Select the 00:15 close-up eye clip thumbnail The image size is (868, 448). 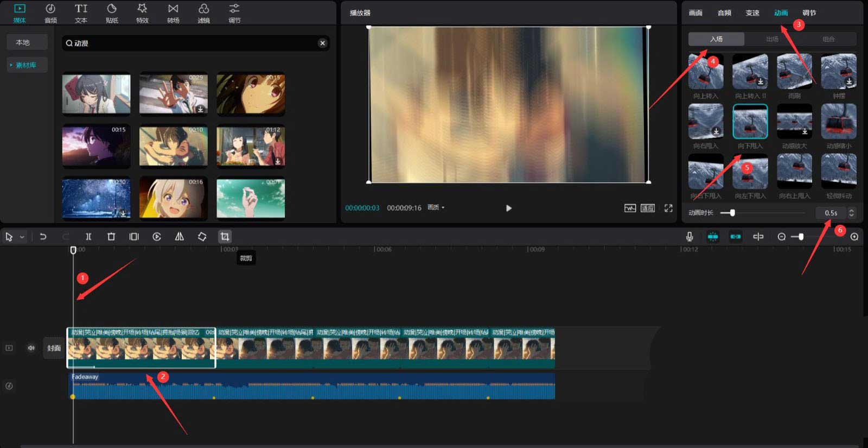pyautogui.click(x=251, y=94)
